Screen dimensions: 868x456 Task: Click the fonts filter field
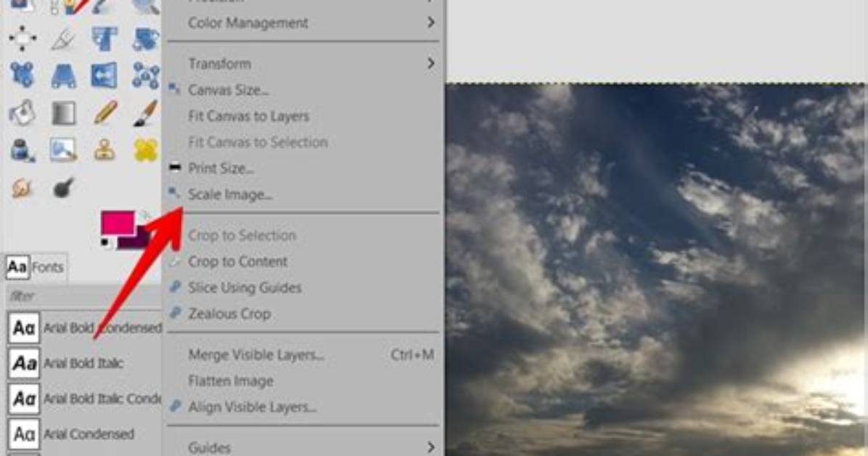click(84, 296)
